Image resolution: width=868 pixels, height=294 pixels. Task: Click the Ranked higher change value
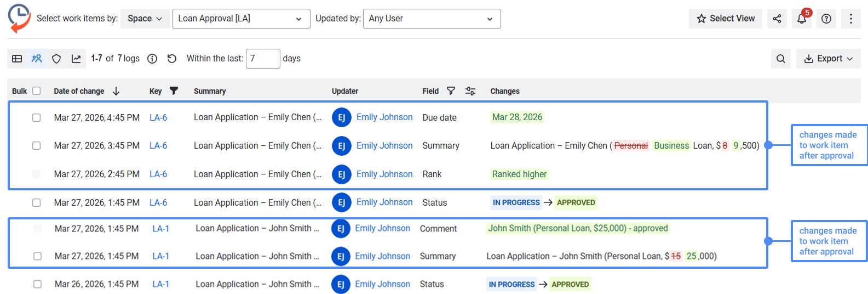coord(519,174)
